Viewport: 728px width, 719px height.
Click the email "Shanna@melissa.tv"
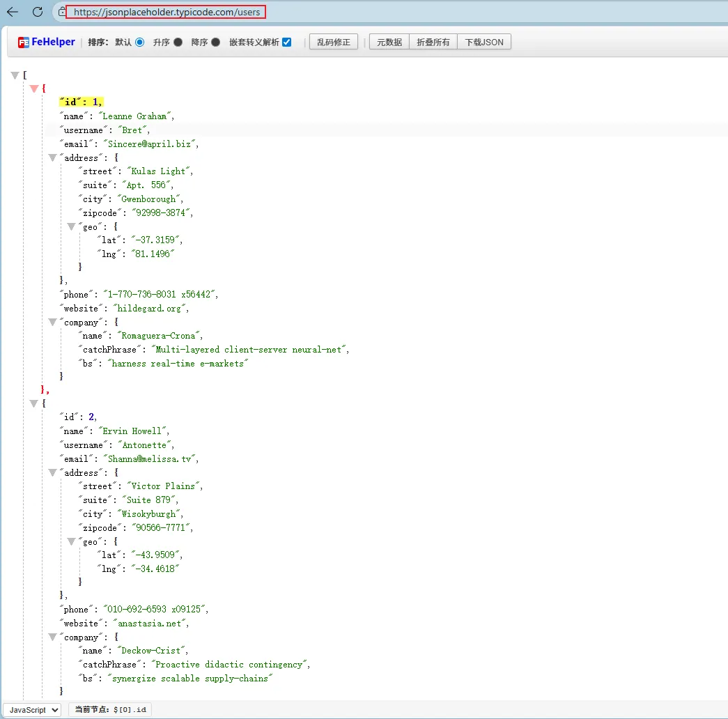[x=149, y=459]
